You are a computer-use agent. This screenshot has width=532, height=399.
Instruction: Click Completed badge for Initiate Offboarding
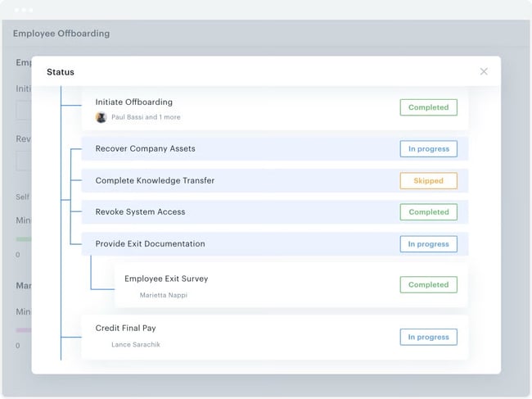coord(429,107)
